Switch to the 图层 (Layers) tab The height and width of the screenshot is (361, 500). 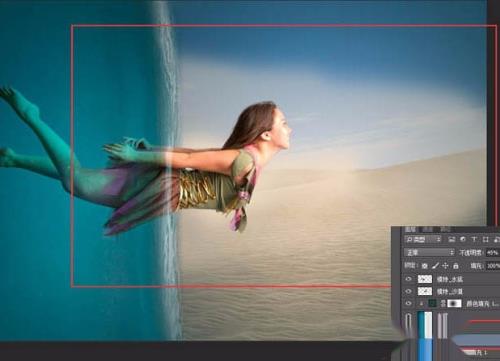pyautogui.click(x=410, y=229)
